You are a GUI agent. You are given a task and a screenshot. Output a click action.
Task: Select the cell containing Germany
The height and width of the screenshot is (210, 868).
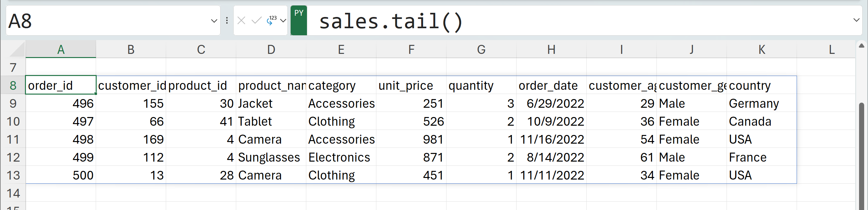coord(761,104)
